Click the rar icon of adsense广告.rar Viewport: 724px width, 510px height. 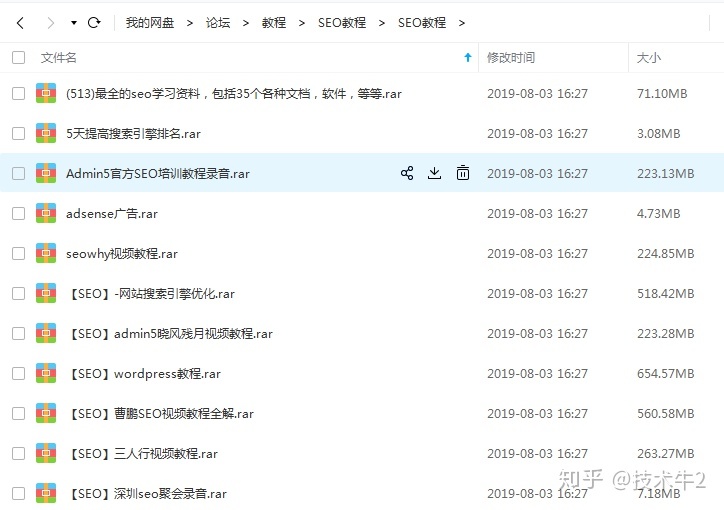click(46, 213)
